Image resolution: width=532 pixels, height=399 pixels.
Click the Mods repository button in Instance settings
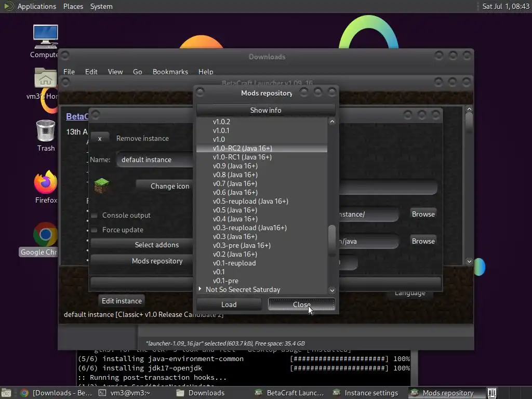[x=142, y=261]
